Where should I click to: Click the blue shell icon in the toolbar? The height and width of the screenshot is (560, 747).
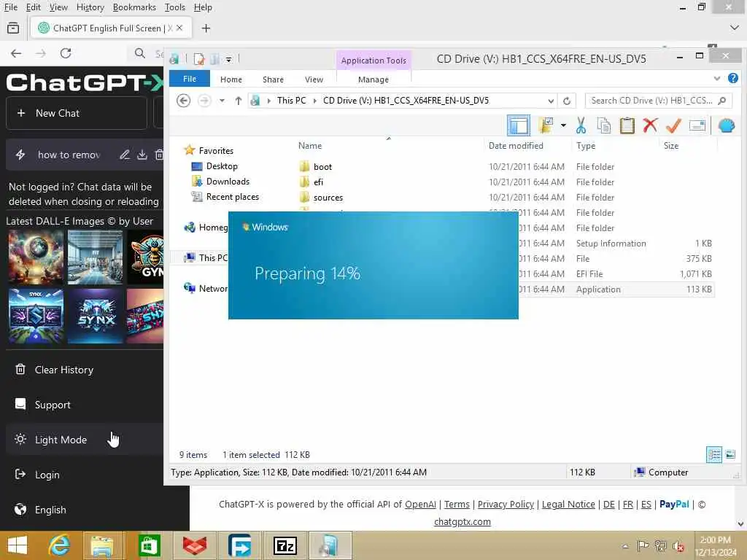click(726, 125)
